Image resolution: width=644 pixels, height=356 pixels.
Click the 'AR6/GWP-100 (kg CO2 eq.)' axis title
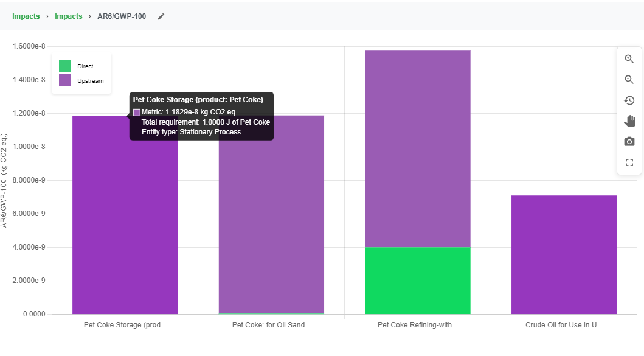point(4,180)
